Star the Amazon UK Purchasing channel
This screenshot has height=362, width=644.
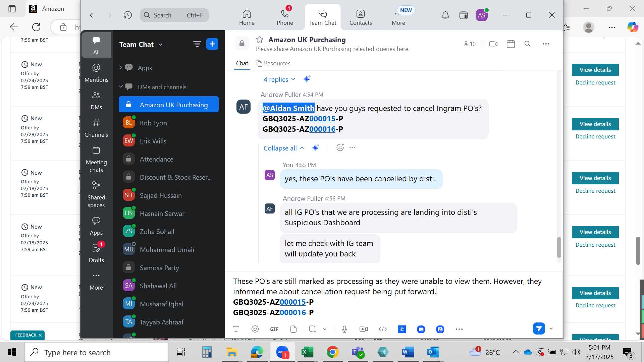tap(260, 40)
